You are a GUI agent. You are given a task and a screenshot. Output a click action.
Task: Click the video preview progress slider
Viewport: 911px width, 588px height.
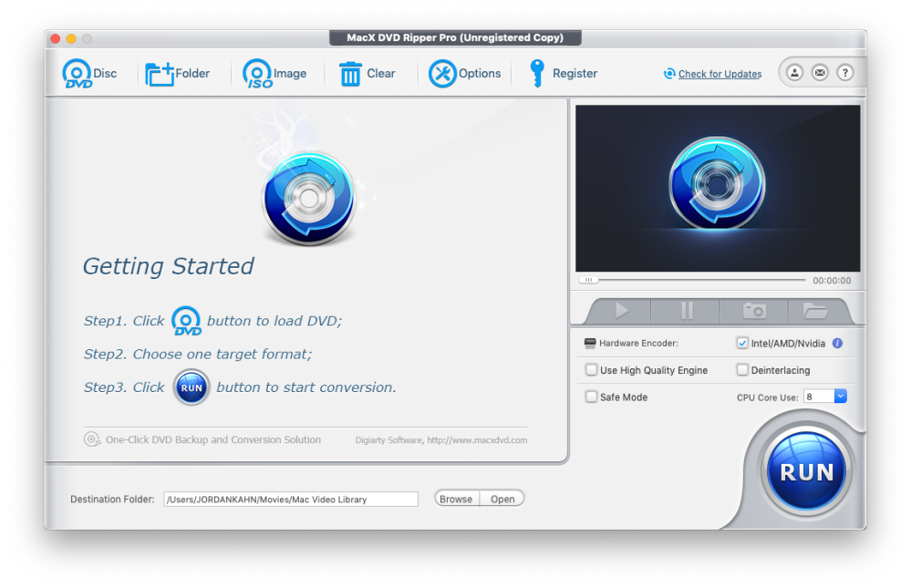click(x=693, y=281)
